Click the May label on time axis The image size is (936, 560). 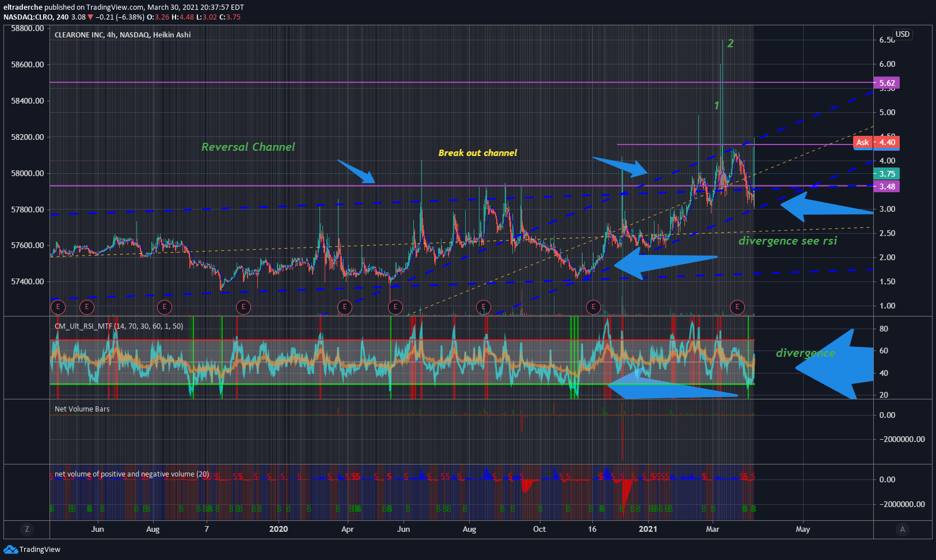coord(802,529)
